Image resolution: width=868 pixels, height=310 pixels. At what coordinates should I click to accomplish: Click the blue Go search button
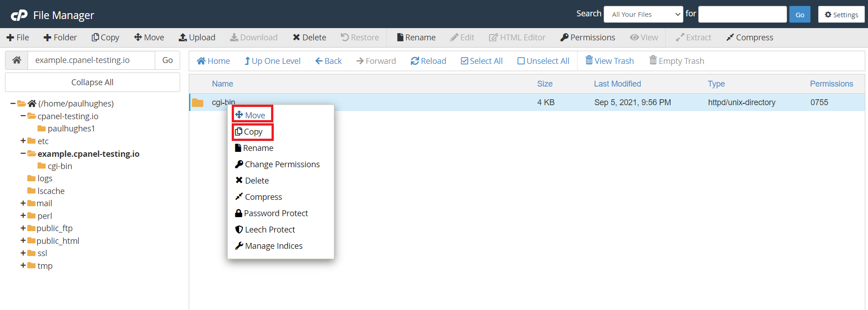pyautogui.click(x=799, y=15)
